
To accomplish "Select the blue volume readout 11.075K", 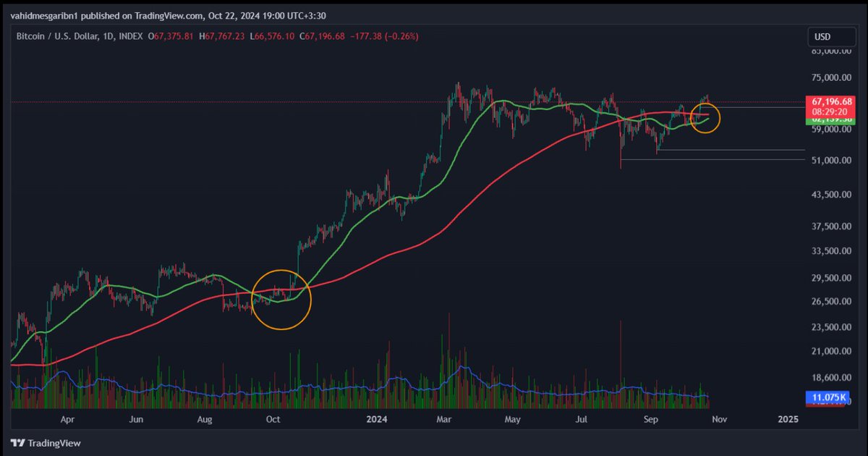I will pyautogui.click(x=827, y=397).
